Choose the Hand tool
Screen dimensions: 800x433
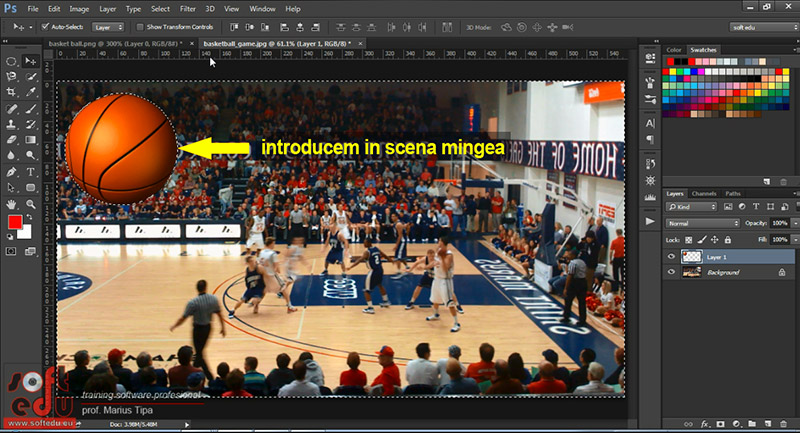11,204
